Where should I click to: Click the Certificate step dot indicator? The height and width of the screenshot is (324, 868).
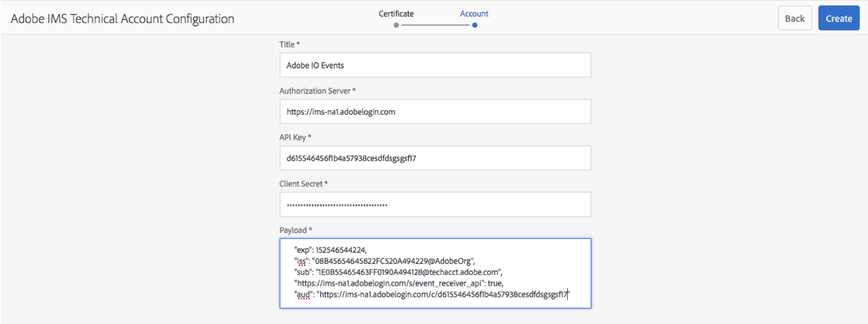[396, 25]
